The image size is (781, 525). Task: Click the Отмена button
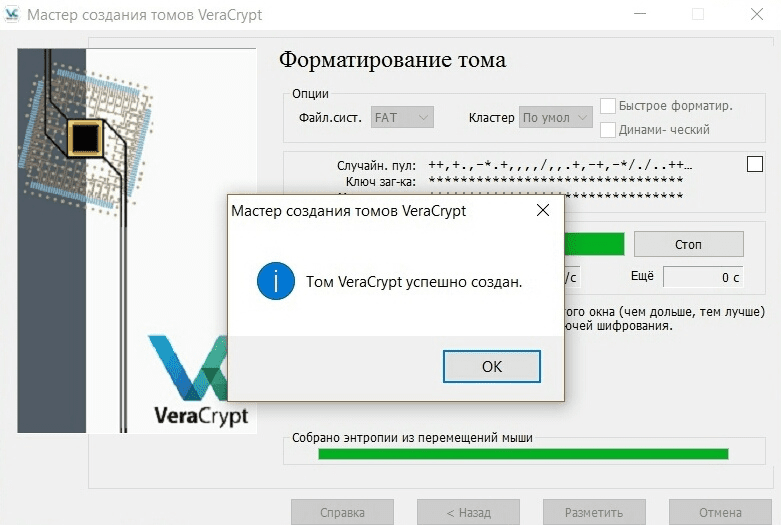[720, 512]
